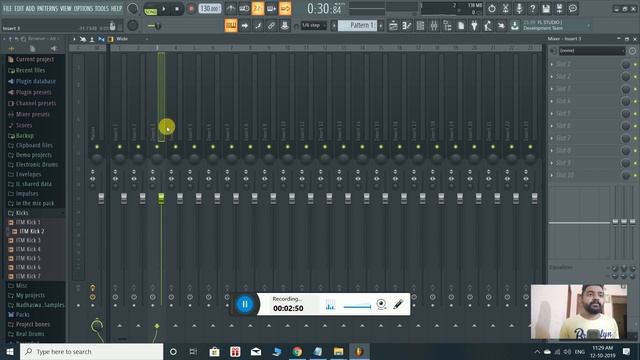
Task: Click the arrow step-edit icon in toolbar
Action: (244, 26)
